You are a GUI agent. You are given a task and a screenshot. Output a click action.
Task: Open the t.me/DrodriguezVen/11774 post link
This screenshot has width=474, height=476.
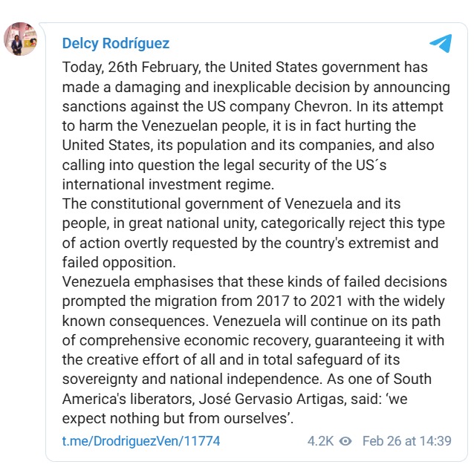tap(141, 440)
